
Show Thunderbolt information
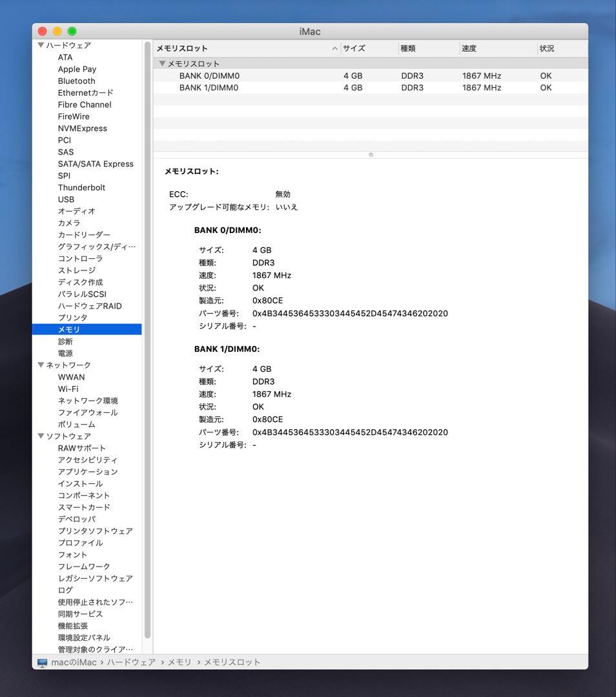click(81, 188)
